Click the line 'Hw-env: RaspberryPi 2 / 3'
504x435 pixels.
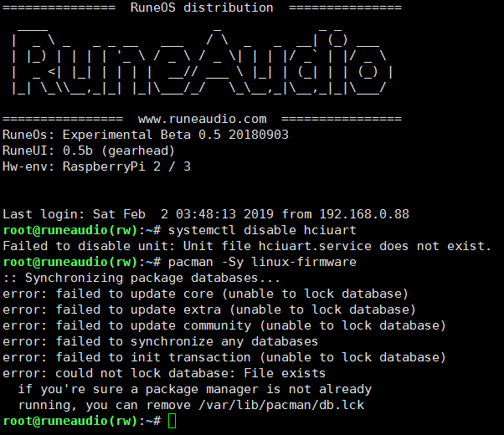[96, 166]
